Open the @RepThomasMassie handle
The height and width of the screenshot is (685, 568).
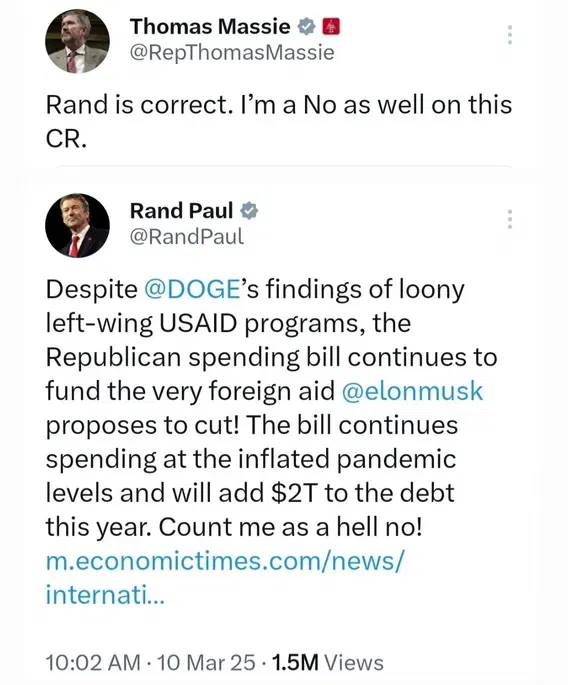point(232,53)
